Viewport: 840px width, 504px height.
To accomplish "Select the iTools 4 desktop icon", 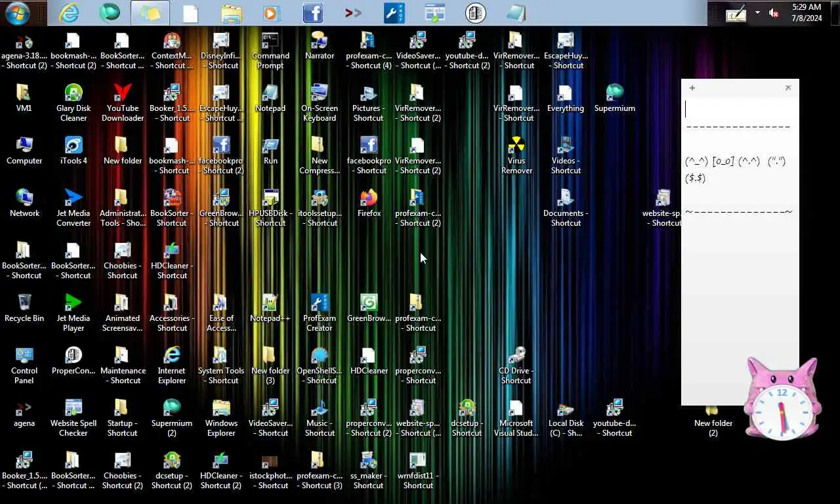I will [x=73, y=151].
